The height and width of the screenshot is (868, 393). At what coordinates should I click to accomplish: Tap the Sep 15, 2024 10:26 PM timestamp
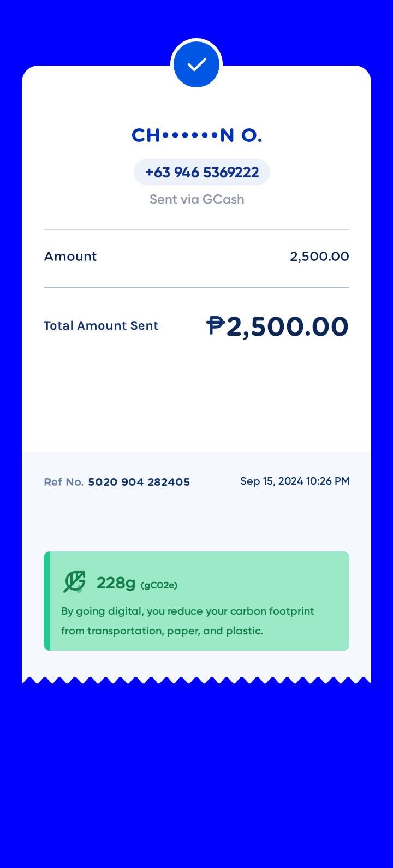pyautogui.click(x=295, y=481)
